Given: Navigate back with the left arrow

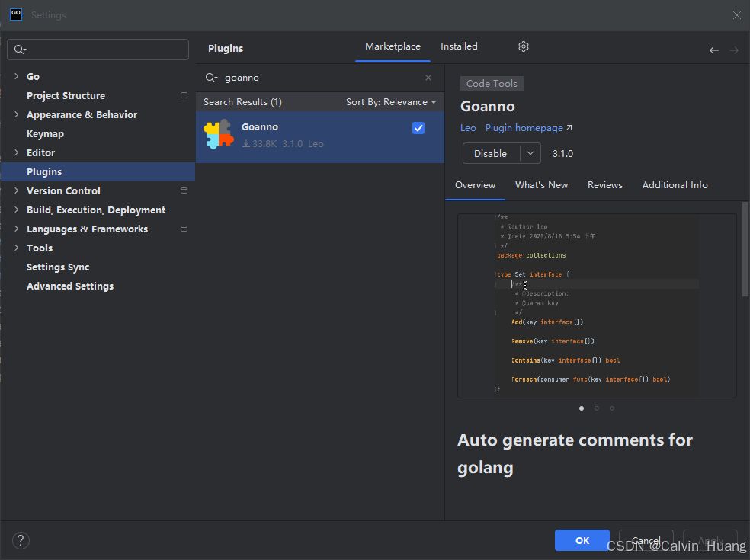Looking at the screenshot, I should click(x=713, y=50).
